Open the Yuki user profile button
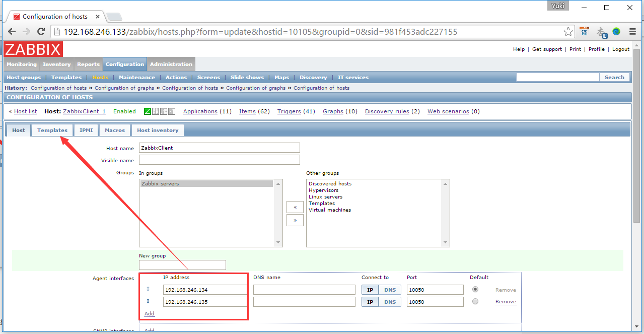The width and height of the screenshot is (644, 334). click(557, 6)
